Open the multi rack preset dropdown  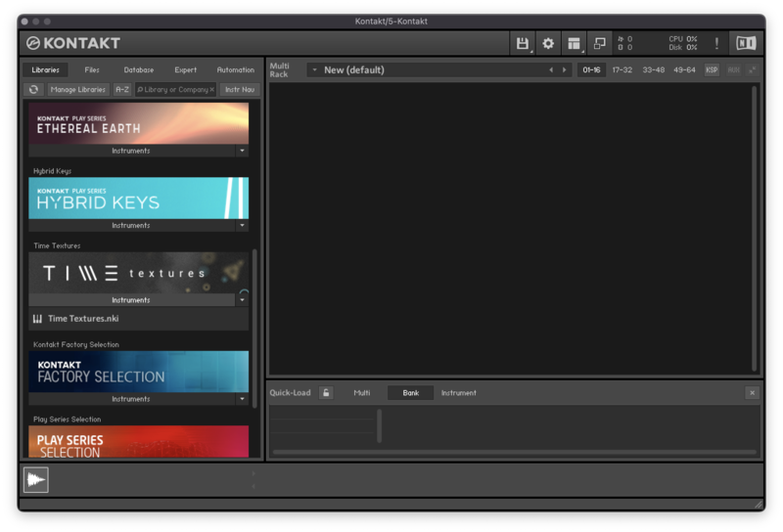[313, 69]
